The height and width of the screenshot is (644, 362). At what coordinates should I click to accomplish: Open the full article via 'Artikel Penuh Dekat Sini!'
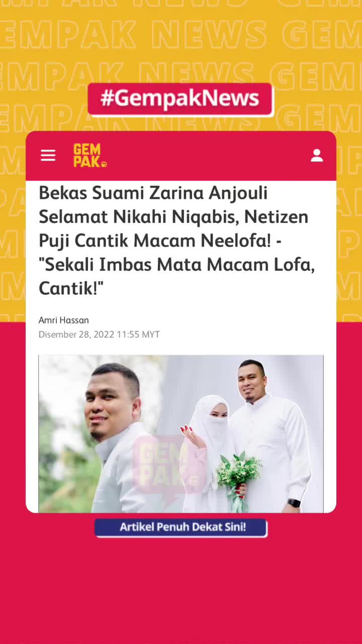coord(181,527)
